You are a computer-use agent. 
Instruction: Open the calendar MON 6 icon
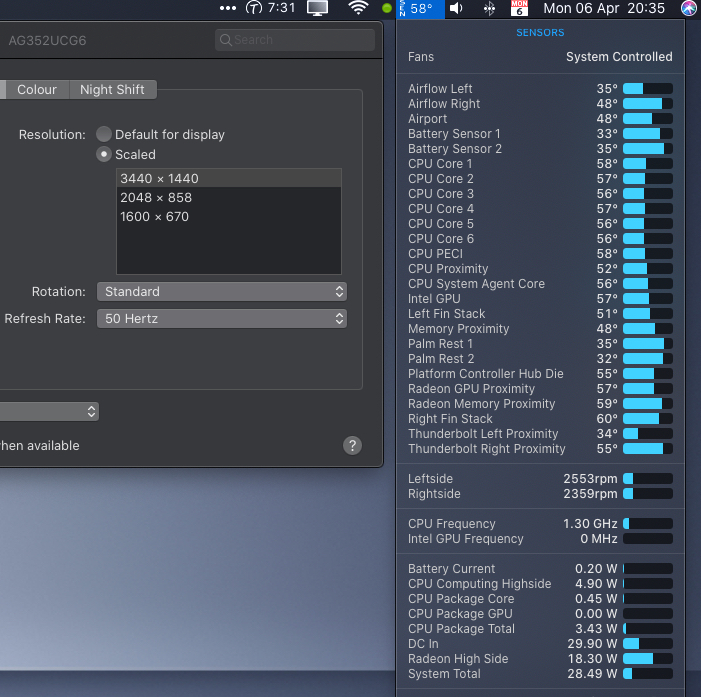click(x=519, y=8)
